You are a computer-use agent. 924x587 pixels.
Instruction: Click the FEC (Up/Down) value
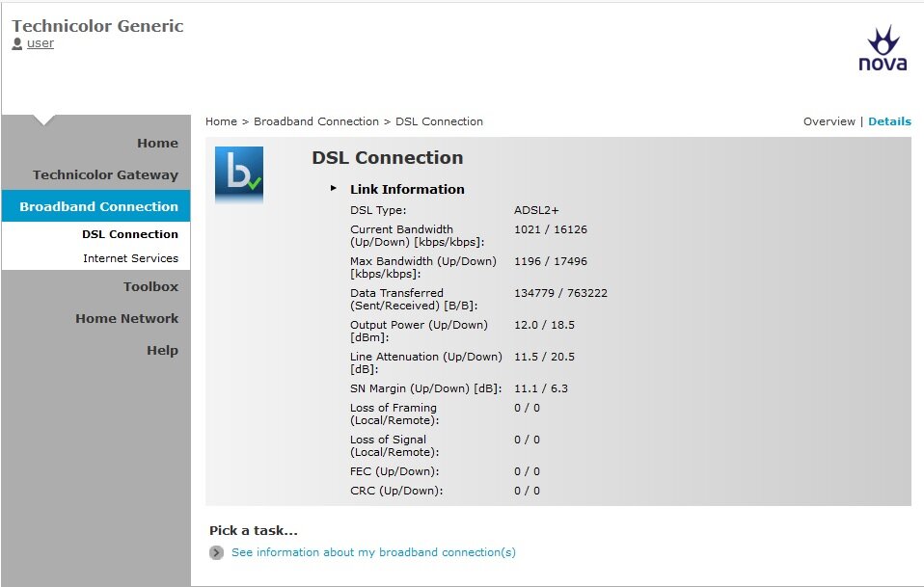click(x=527, y=471)
